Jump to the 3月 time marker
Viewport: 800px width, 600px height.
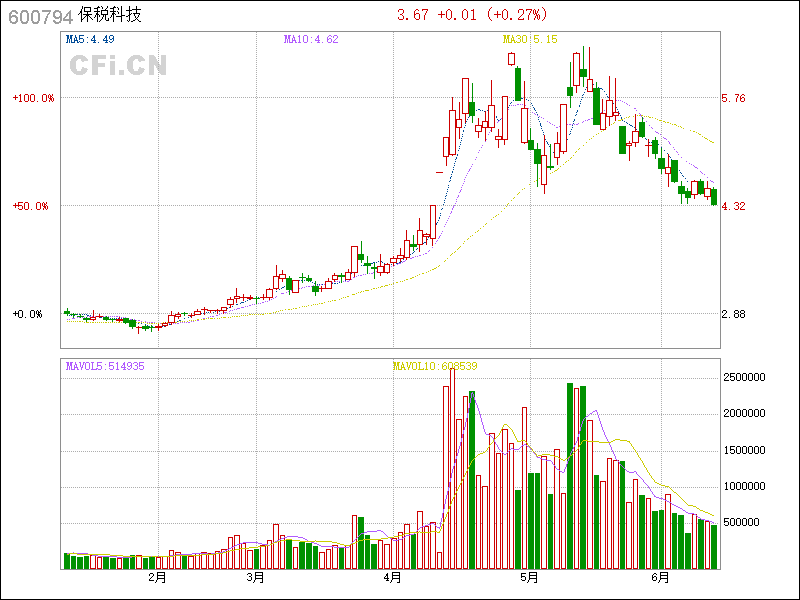pyautogui.click(x=256, y=578)
